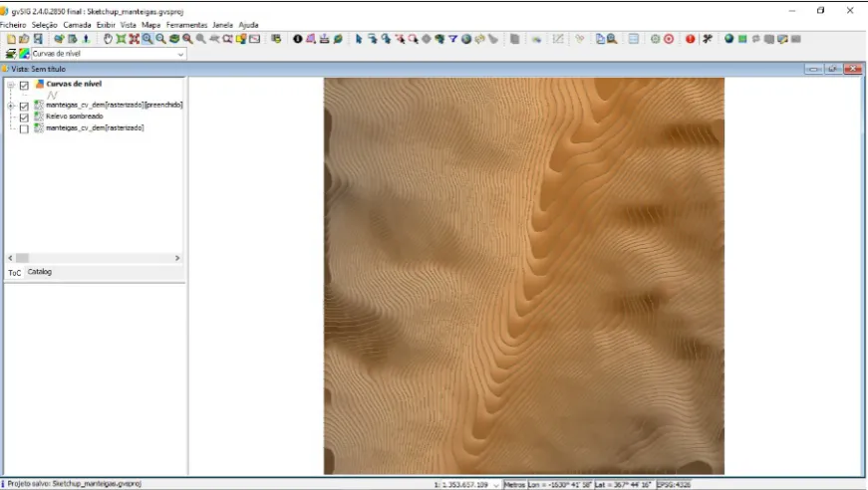Viewport: 868px width, 490px height.
Task: Click the Open project folder icon
Action: pos(24,39)
